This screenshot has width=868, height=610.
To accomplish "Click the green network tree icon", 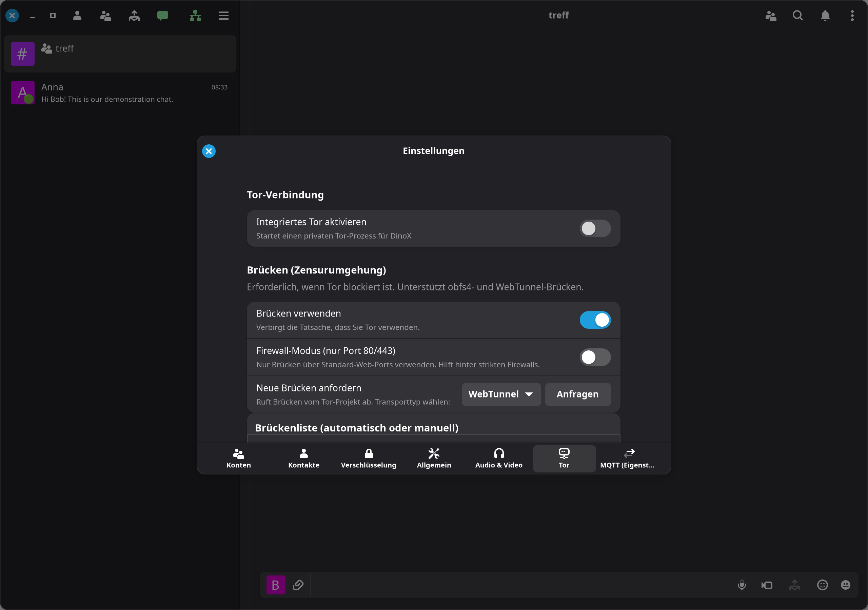I will [x=195, y=16].
